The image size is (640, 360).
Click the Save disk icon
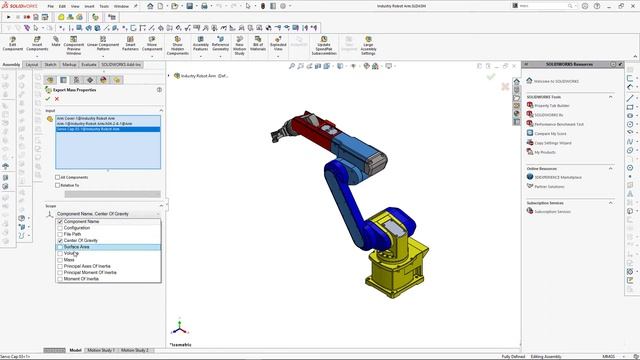(x=189, y=6)
